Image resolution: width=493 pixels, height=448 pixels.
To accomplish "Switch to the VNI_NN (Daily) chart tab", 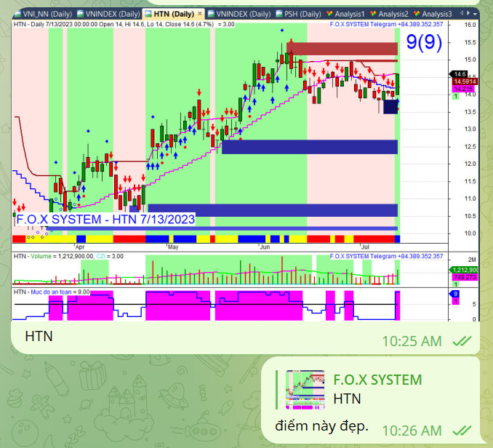I will coord(44,14).
